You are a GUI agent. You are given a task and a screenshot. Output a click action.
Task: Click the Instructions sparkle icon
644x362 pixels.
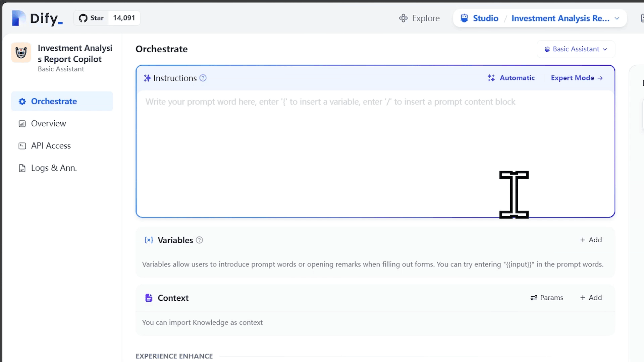(147, 78)
